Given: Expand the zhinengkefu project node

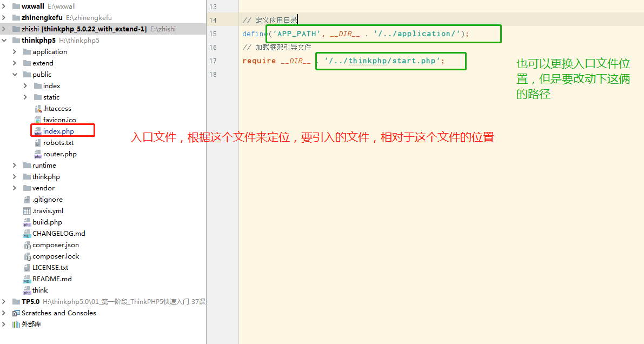Looking at the screenshot, I should (4, 18).
